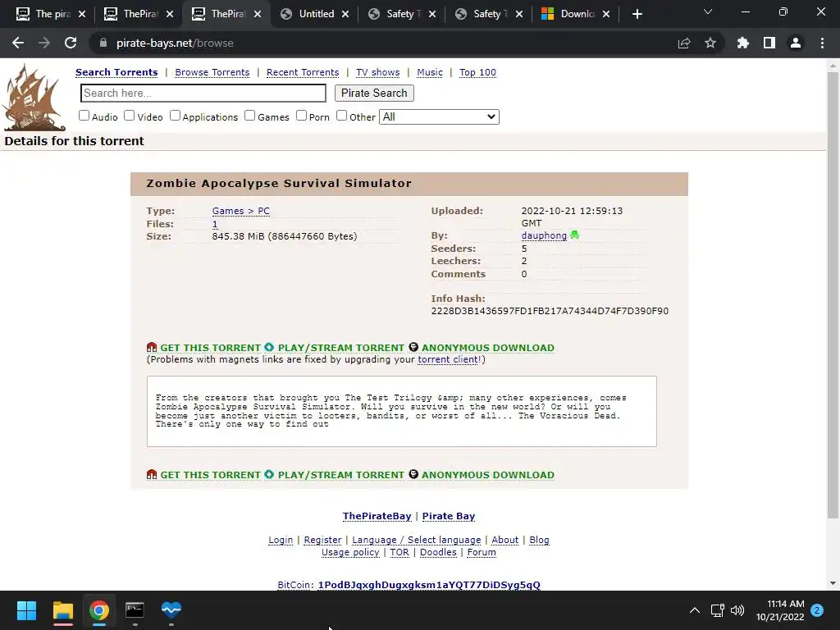Close the Downlo tab
The width and height of the screenshot is (840, 630).
click(x=606, y=14)
